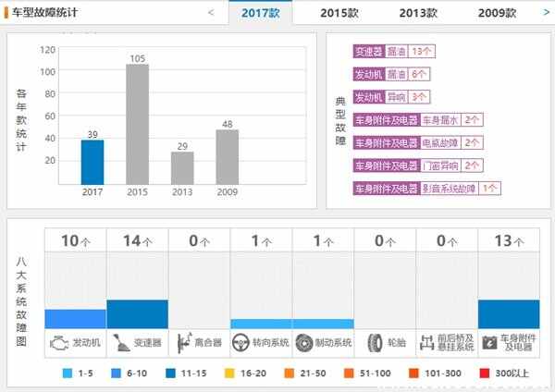Open the 2009款 model year tab
Image resolution: width=555 pixels, height=392 pixels.
point(499,13)
